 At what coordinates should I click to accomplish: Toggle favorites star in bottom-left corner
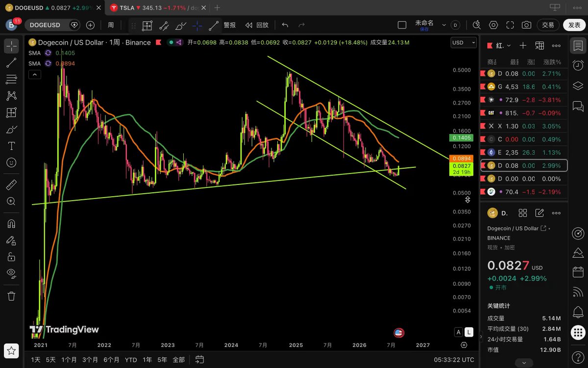coord(12,351)
